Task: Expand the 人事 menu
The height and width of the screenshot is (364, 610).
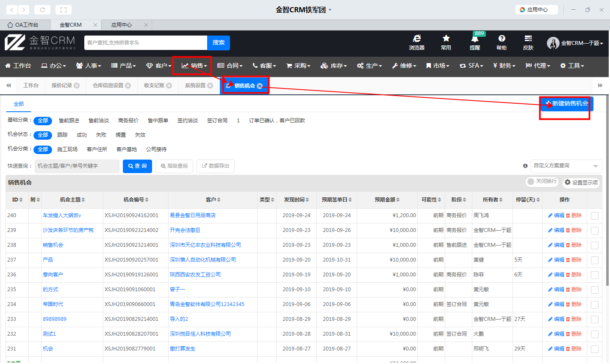Action: 89,66
